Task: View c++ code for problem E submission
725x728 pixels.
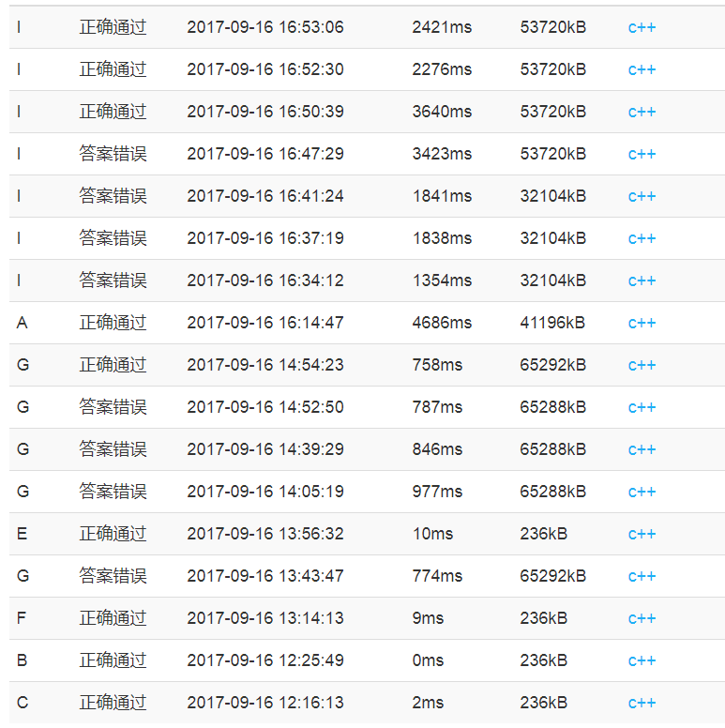Action: click(x=642, y=534)
